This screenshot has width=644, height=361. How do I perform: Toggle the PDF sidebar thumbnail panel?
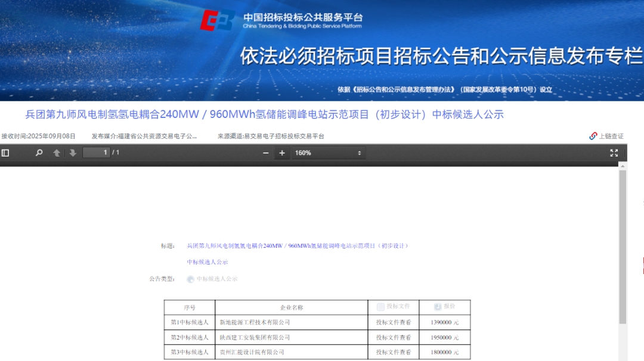(x=6, y=153)
